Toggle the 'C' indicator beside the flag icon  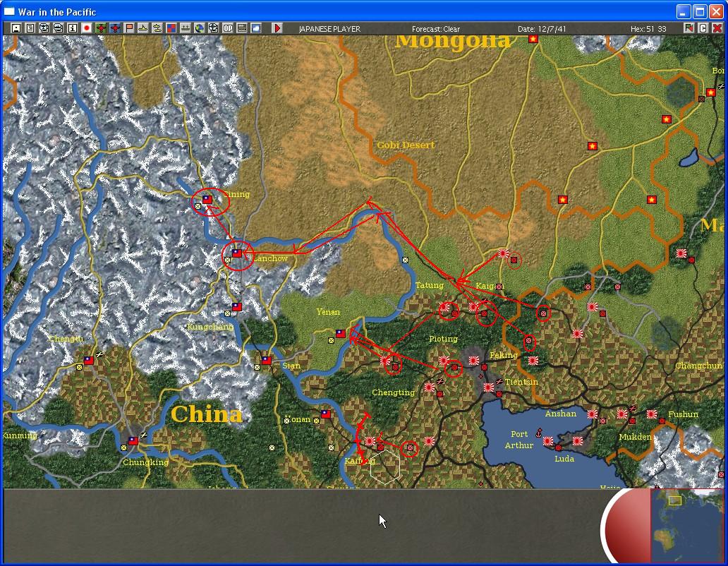[x=703, y=28]
